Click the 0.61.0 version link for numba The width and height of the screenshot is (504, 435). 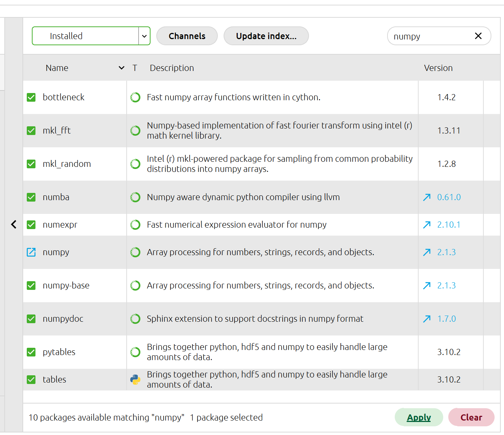tap(449, 197)
